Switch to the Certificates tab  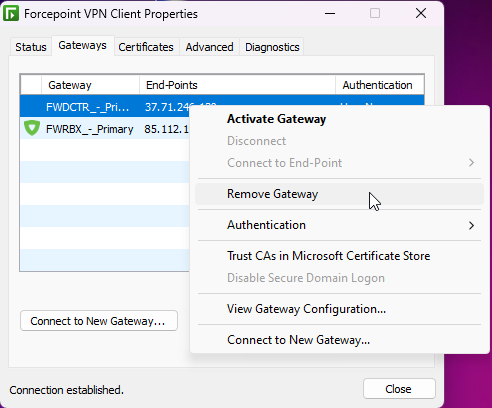(x=146, y=47)
